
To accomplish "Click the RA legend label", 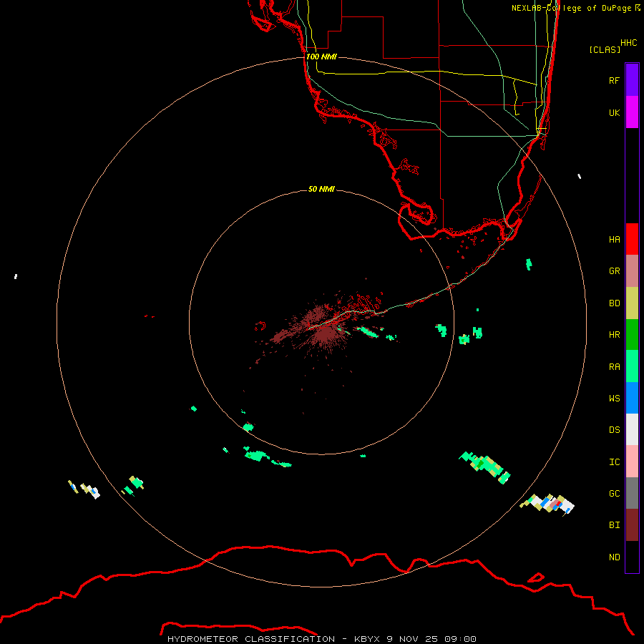I will [614, 366].
